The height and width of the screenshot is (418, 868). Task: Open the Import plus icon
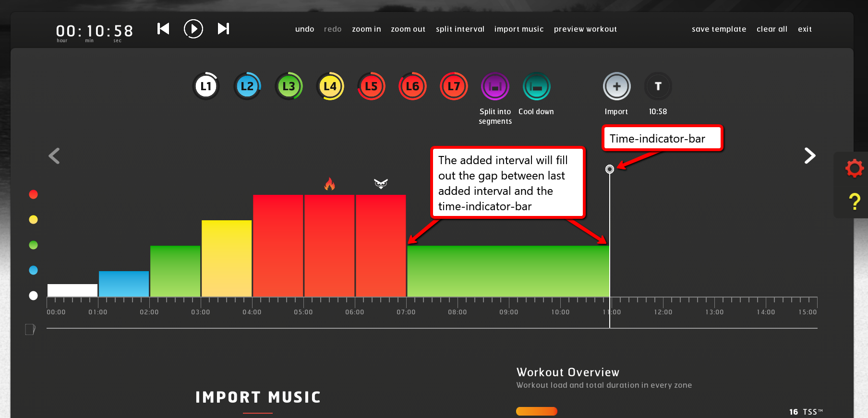pos(616,86)
